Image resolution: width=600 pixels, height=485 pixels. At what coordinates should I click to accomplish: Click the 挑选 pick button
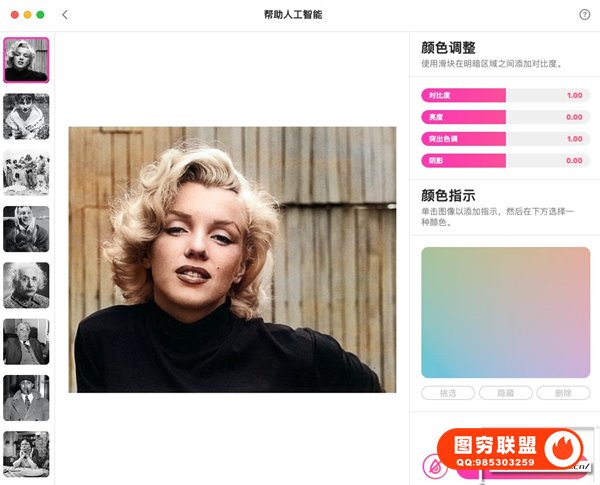click(x=448, y=393)
